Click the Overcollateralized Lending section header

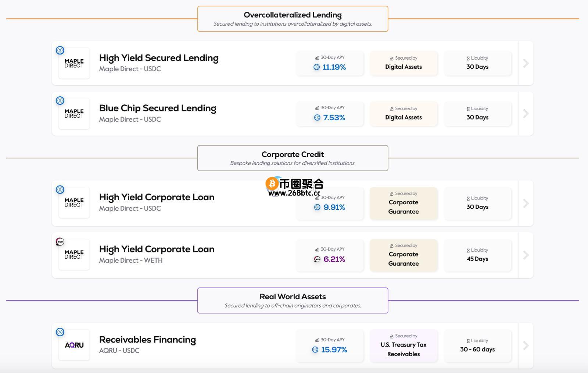click(293, 19)
